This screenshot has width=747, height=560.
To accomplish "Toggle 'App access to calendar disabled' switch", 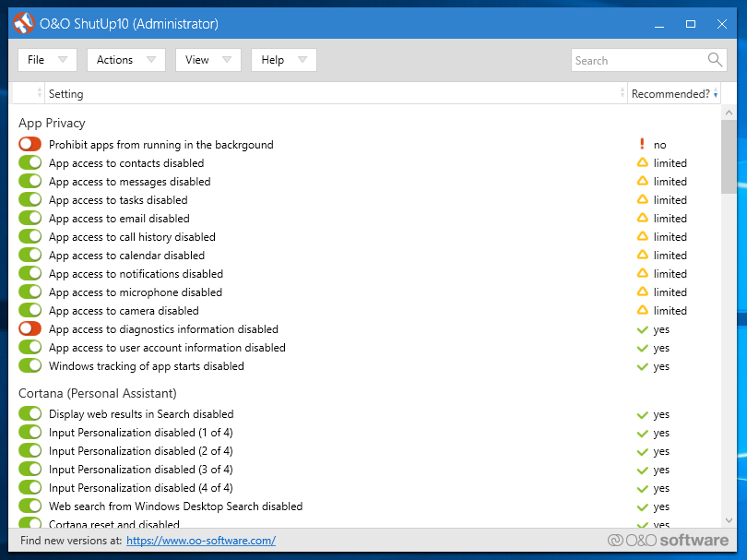I will click(30, 255).
